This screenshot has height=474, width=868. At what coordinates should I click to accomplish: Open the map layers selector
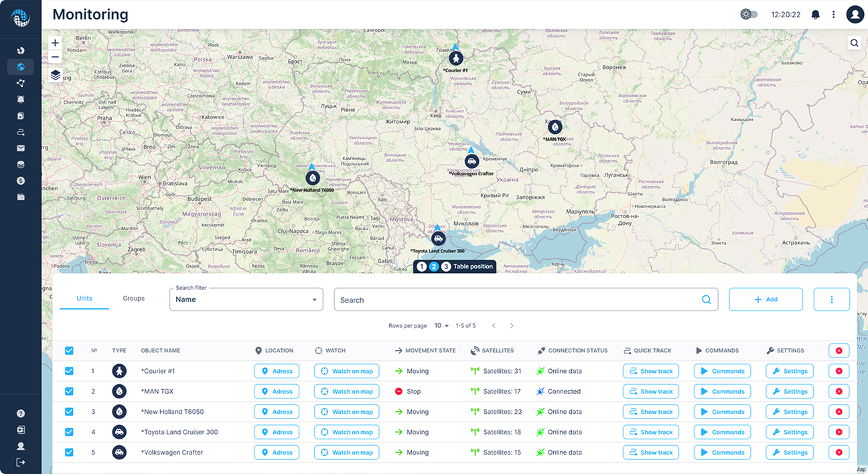[55, 75]
